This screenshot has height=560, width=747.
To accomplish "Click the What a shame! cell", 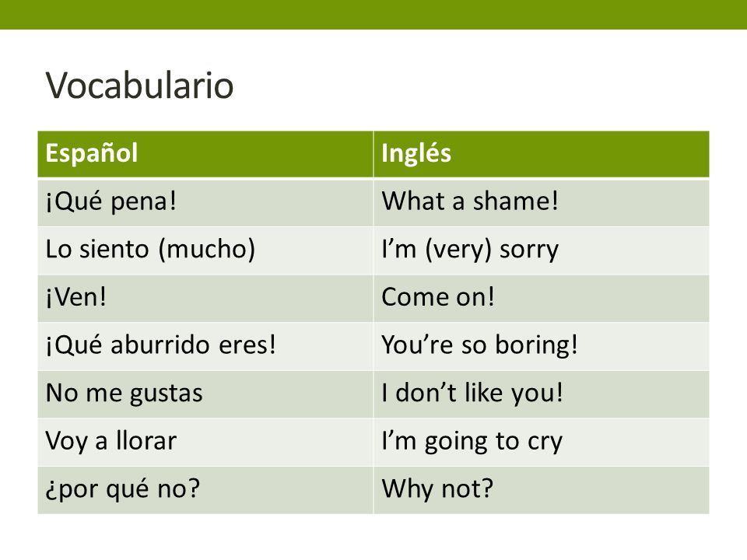I will [x=542, y=202].
